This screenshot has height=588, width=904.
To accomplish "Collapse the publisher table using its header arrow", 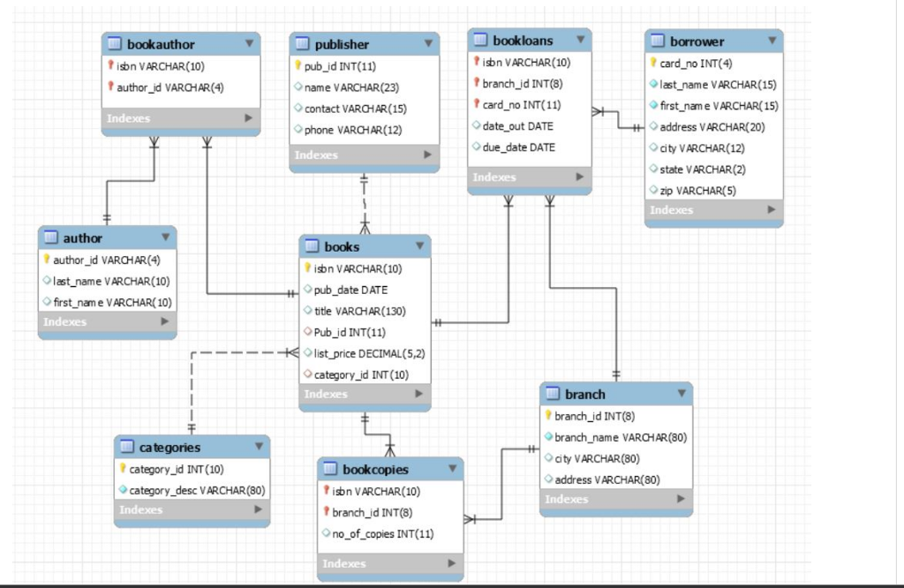I will coord(429,42).
